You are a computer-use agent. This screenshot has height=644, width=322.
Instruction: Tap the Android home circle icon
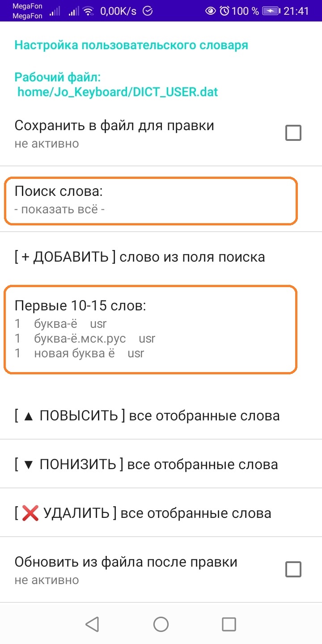click(x=161, y=624)
